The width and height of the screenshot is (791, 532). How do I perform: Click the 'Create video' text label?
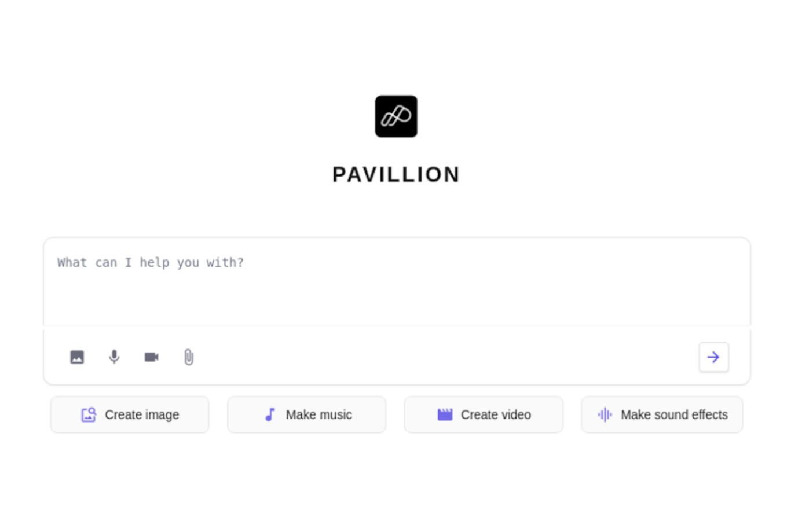tap(496, 414)
